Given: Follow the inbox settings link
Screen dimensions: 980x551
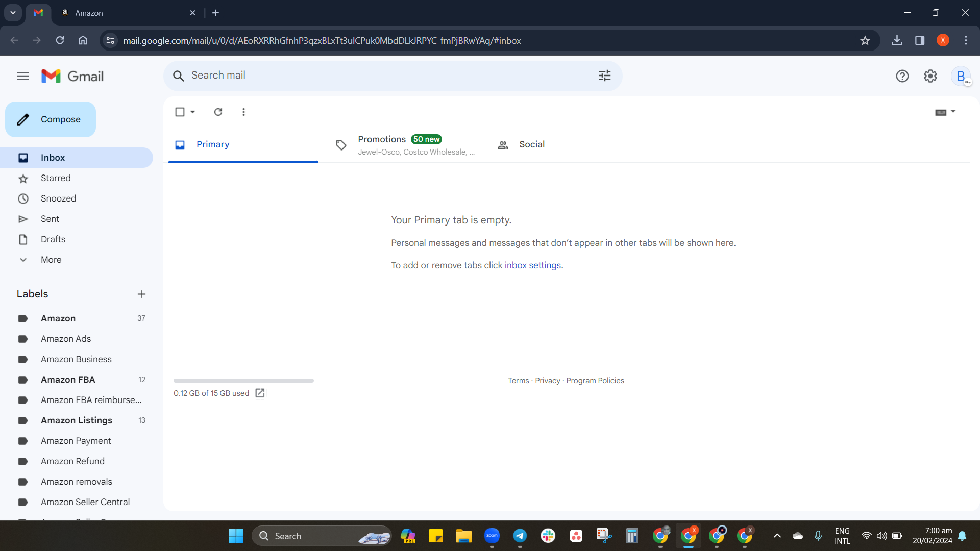Looking at the screenshot, I should coord(533,265).
